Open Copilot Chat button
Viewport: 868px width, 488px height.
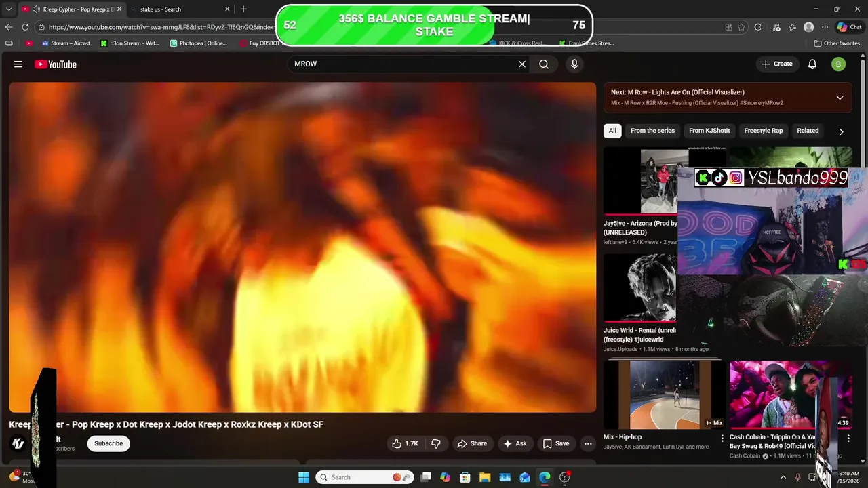click(849, 27)
